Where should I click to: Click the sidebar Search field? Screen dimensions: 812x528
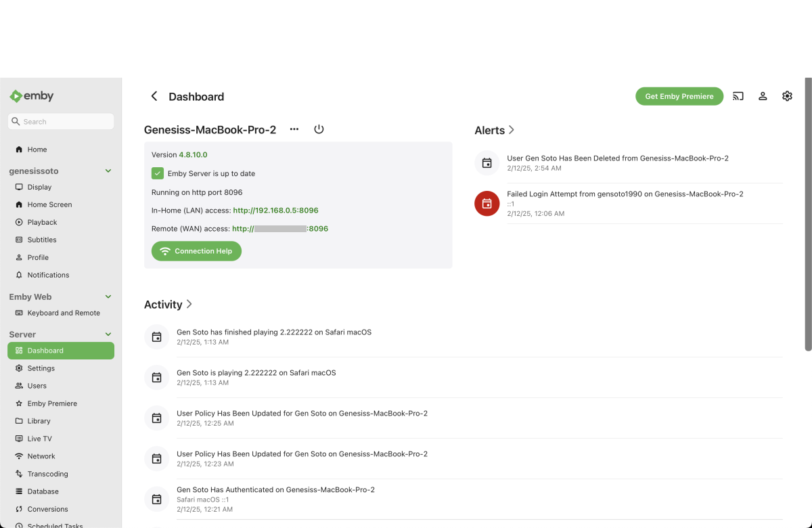61,122
